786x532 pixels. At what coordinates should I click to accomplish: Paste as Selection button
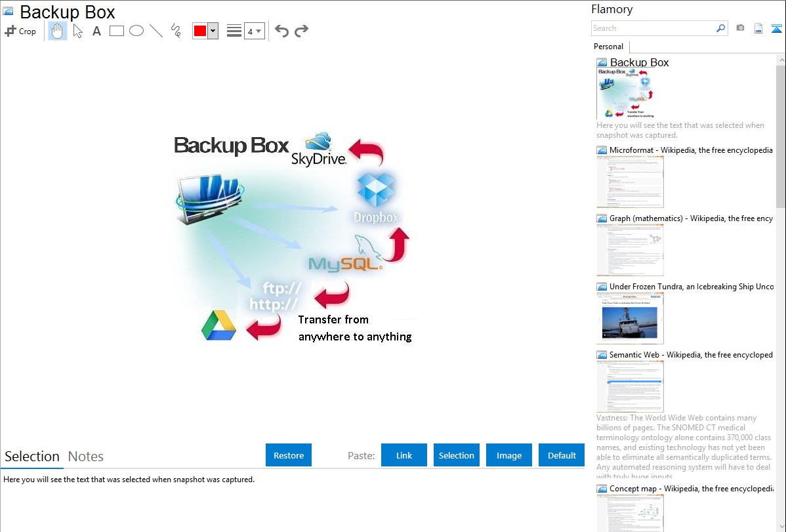(456, 455)
